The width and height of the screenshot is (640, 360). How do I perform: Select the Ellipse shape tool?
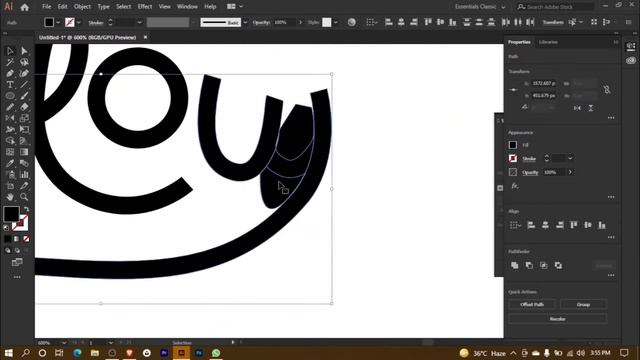tap(10, 96)
